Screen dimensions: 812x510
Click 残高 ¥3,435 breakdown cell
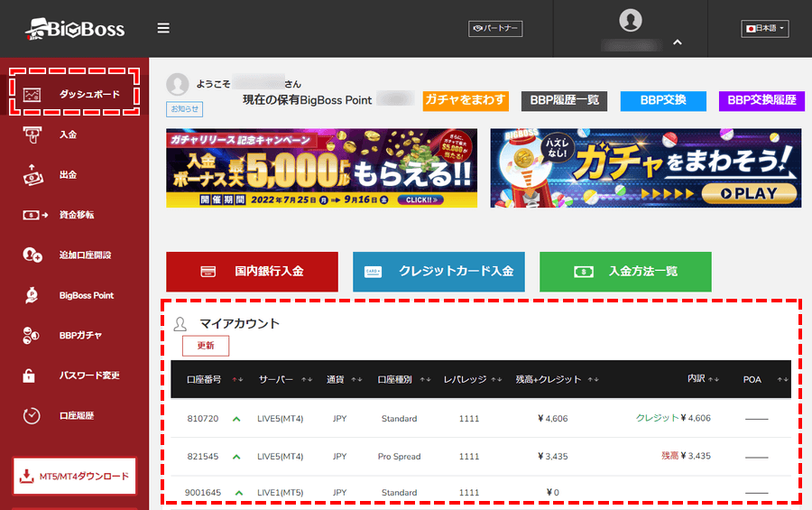687,456
